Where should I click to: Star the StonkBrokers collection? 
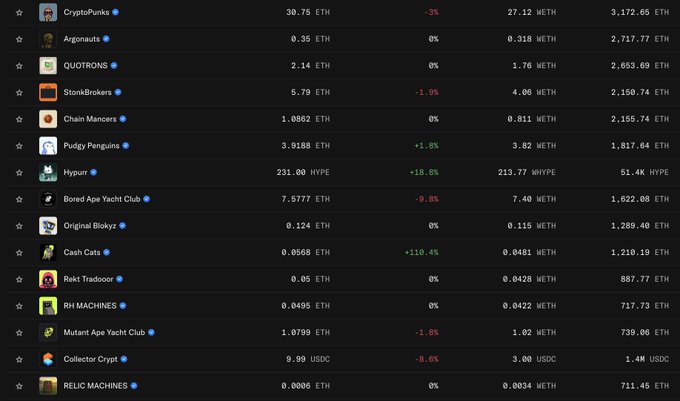(x=19, y=93)
